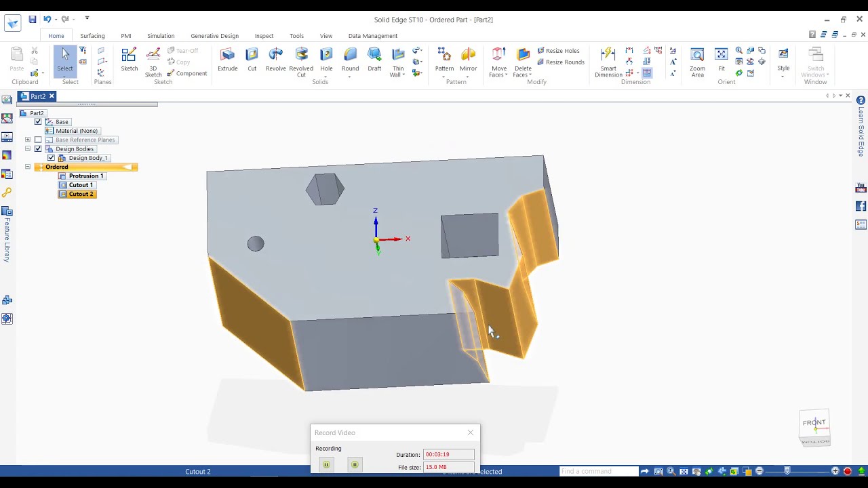Click Resize Rounds button

click(561, 62)
